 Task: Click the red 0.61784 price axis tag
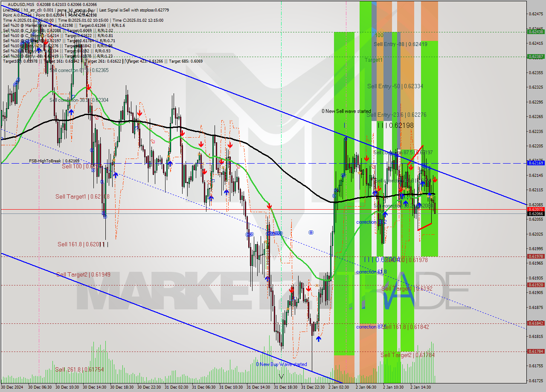pyautogui.click(x=535, y=351)
